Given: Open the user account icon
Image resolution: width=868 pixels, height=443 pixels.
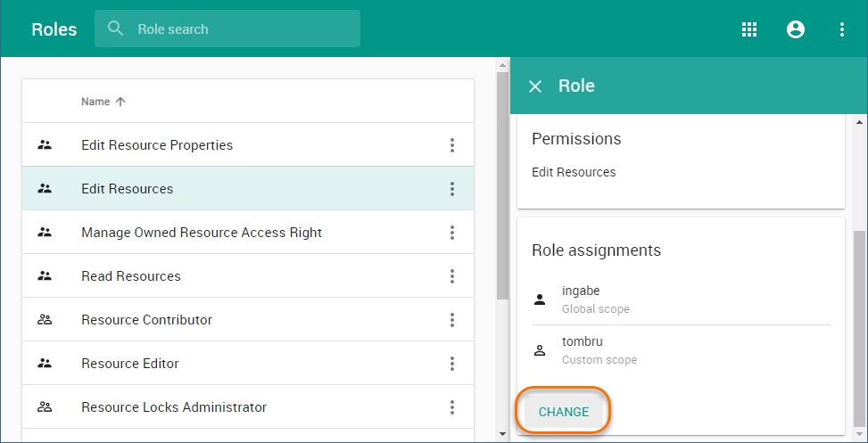Looking at the screenshot, I should (x=796, y=29).
